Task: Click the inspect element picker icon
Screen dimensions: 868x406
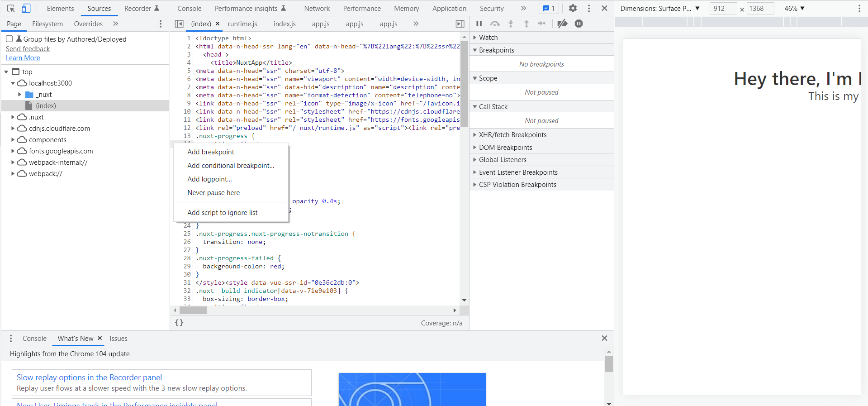Action: point(11,8)
